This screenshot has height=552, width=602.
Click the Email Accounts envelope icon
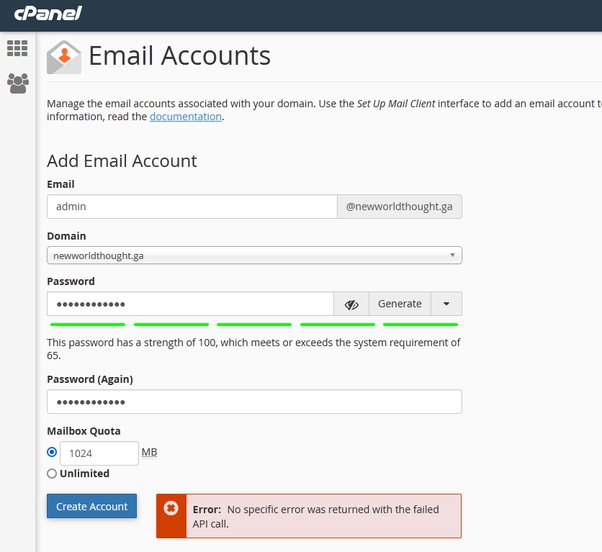(64, 57)
